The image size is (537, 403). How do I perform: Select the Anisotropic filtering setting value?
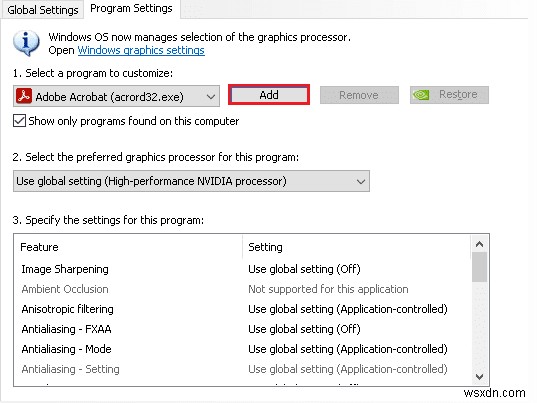pos(348,309)
